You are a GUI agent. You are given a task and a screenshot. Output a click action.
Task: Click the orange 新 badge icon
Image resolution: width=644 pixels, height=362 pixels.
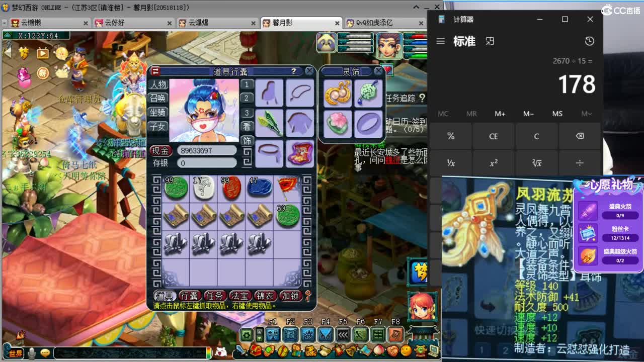(43, 73)
